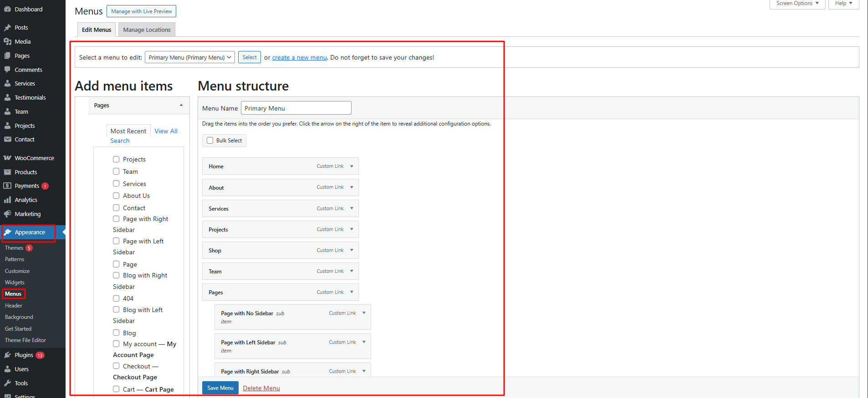Check the 404 page checkbox
Viewport: 868px width, 398px height.
tap(116, 298)
